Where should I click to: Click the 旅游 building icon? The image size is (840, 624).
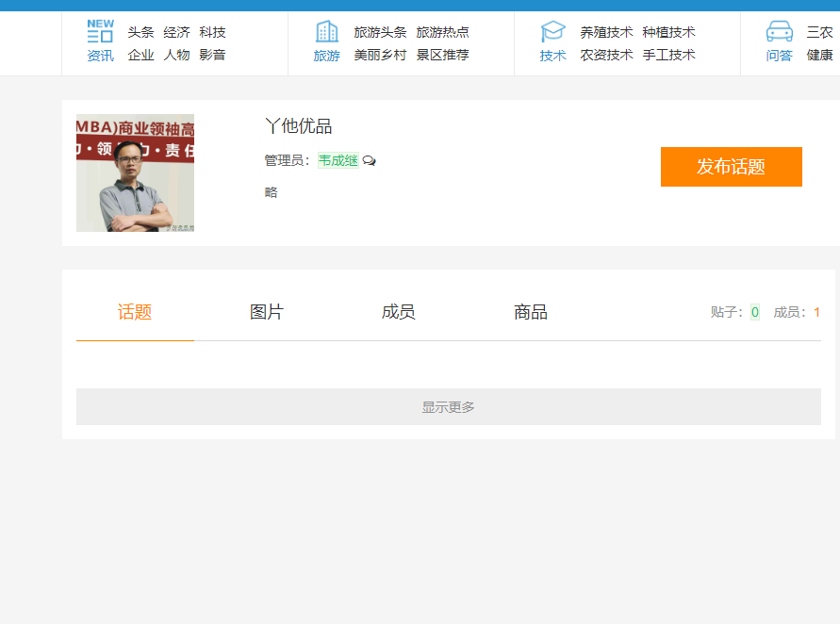click(x=326, y=31)
